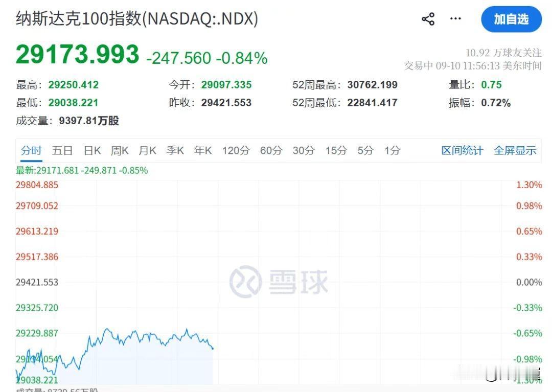Open the three-dot more options menu
Screen dimensions: 552x392
tap(455, 18)
